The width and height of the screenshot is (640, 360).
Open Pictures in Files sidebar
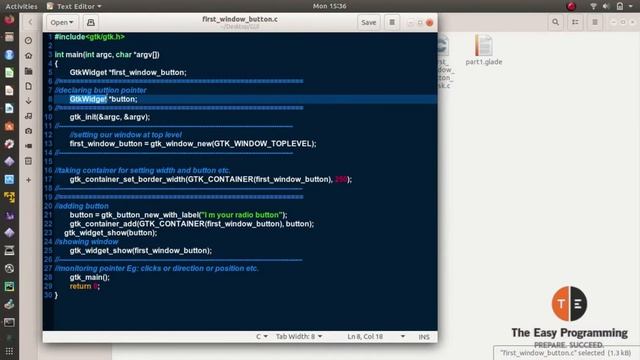pos(28,131)
